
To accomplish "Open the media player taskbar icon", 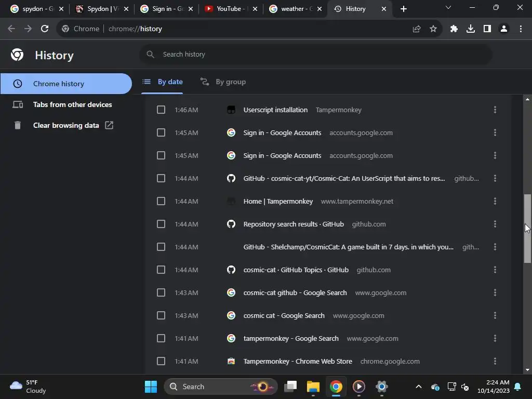I will tap(358, 387).
